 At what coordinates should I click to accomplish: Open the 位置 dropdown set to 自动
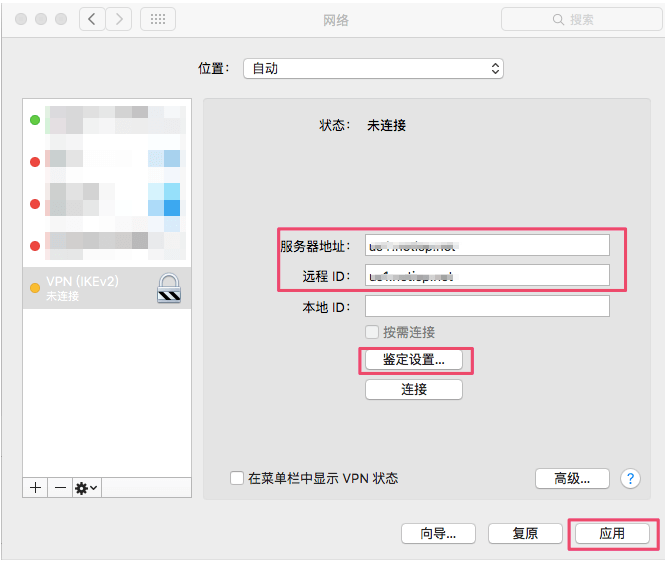373,69
